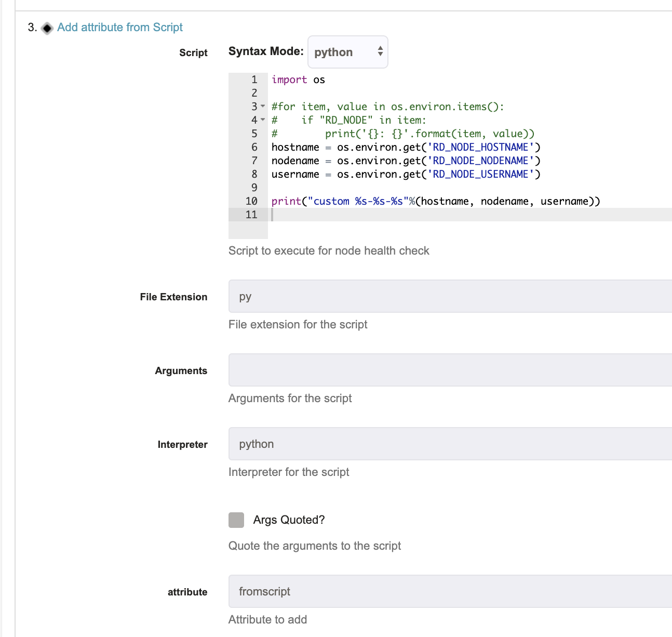Viewport: 672px width, 637px height.
Task: Open the Syntax Mode python dropdown
Action: tap(348, 52)
